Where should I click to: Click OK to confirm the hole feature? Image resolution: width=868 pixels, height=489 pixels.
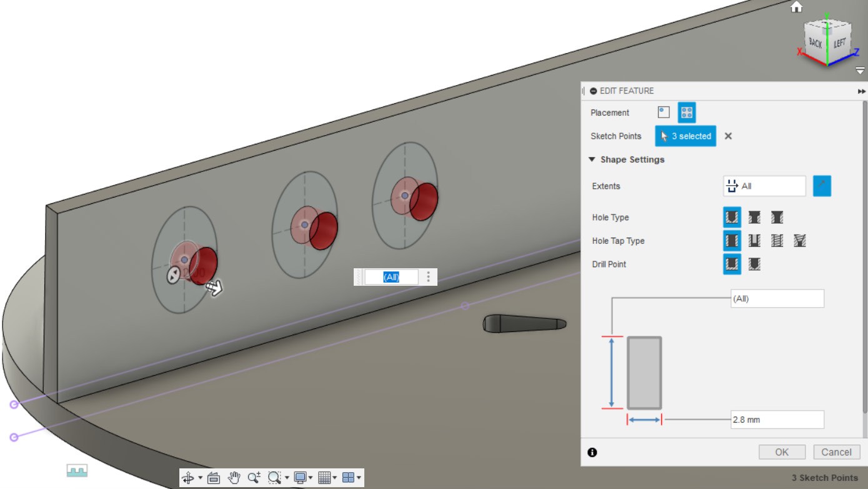pyautogui.click(x=781, y=452)
